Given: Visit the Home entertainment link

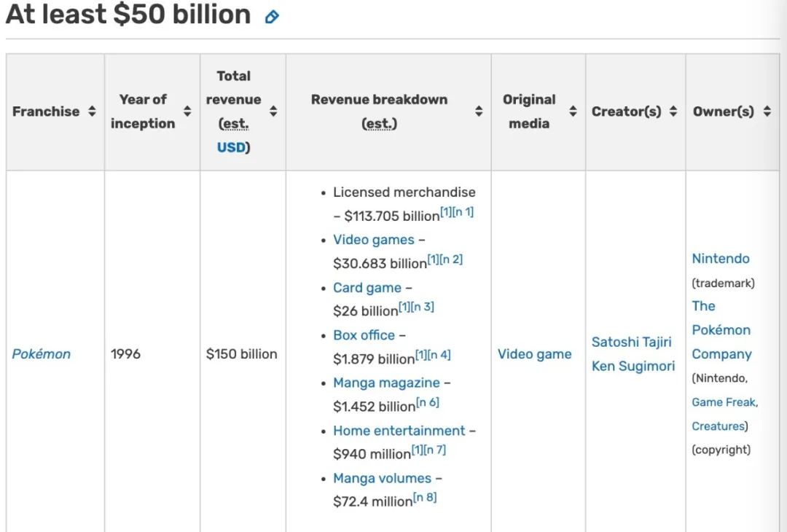Looking at the screenshot, I should (399, 431).
